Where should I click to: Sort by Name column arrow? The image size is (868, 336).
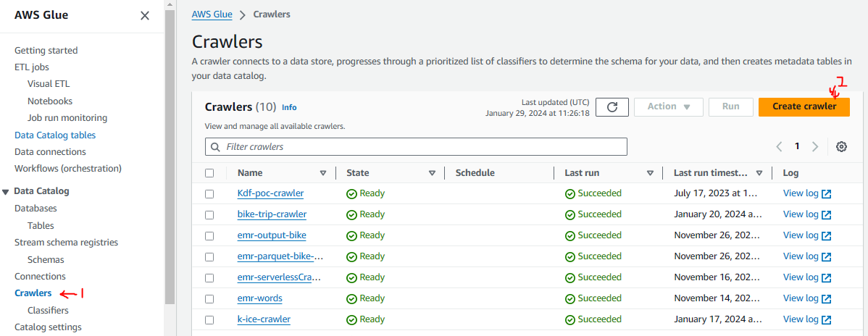click(323, 173)
